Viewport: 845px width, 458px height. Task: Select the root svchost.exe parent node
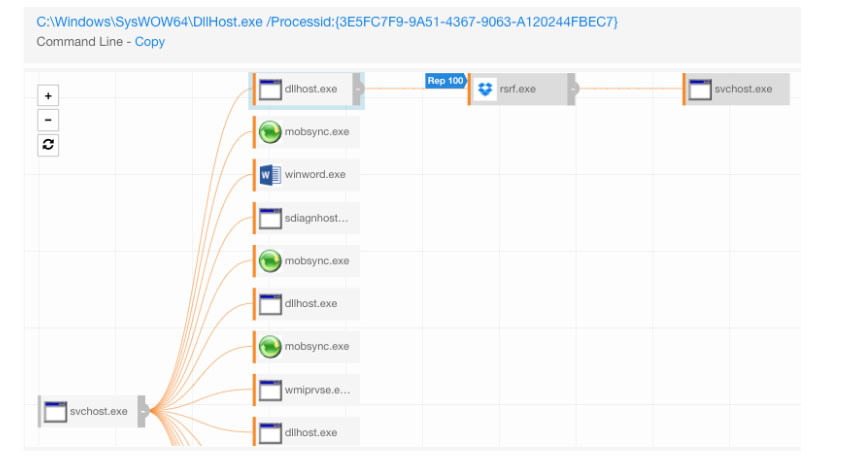98,411
